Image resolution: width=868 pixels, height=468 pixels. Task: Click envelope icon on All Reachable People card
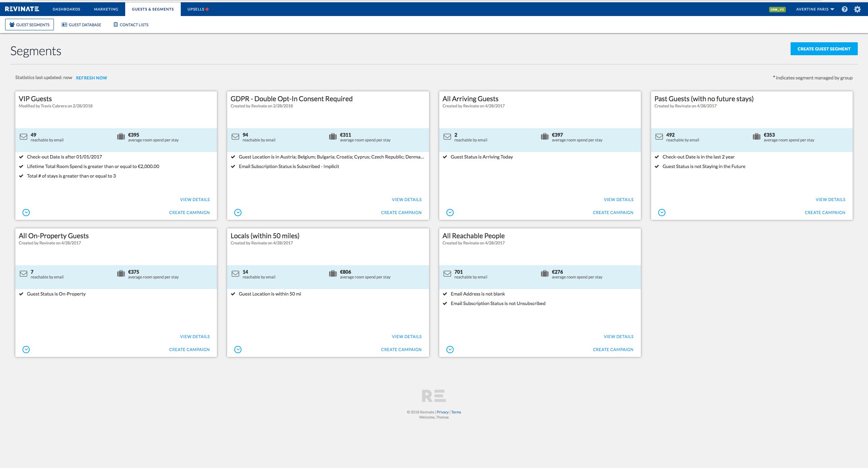(x=447, y=274)
